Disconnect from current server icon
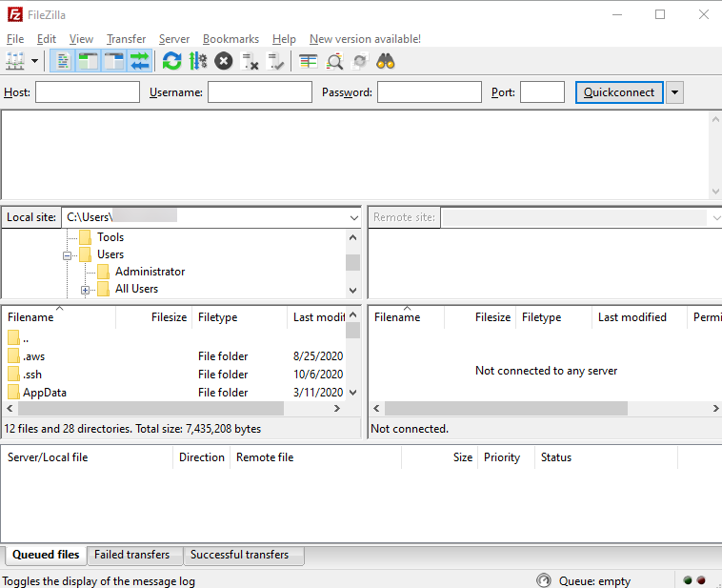The width and height of the screenshot is (722, 588). point(250,61)
